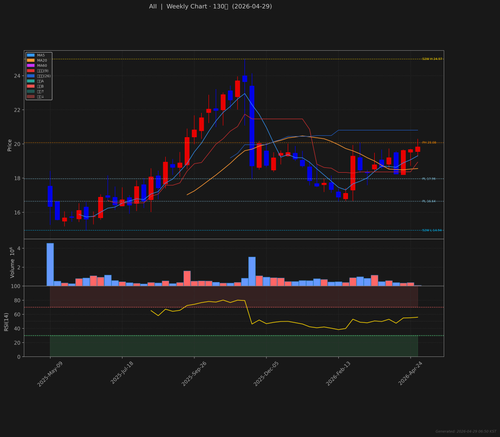Click the orange PH 20.08 line label

pyautogui.click(x=429, y=143)
